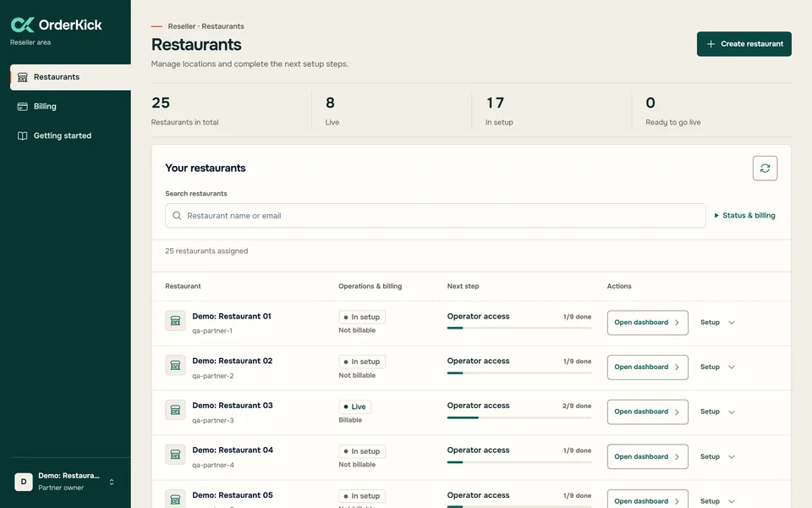The height and width of the screenshot is (508, 812).
Task: Open the account switcher for Partner owner
Action: pos(65,482)
